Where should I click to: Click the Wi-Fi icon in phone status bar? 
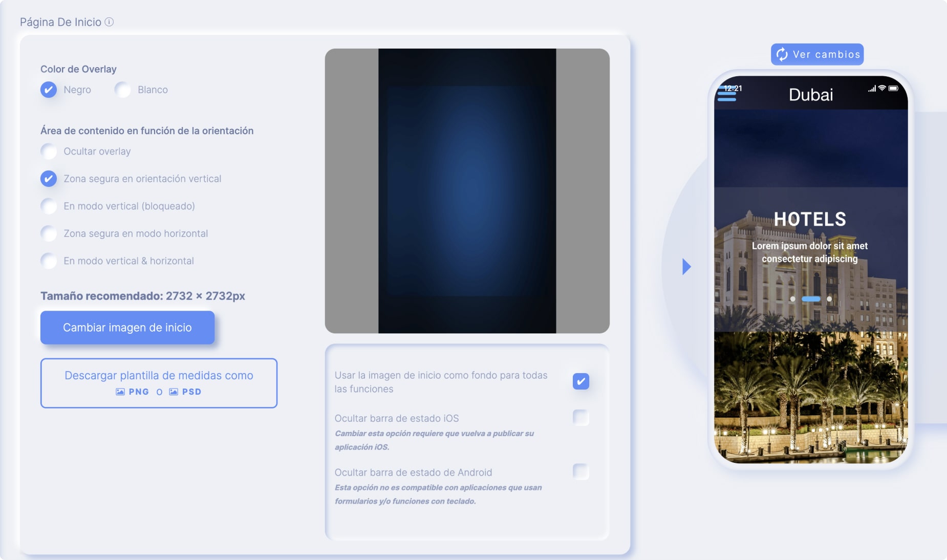pyautogui.click(x=882, y=88)
